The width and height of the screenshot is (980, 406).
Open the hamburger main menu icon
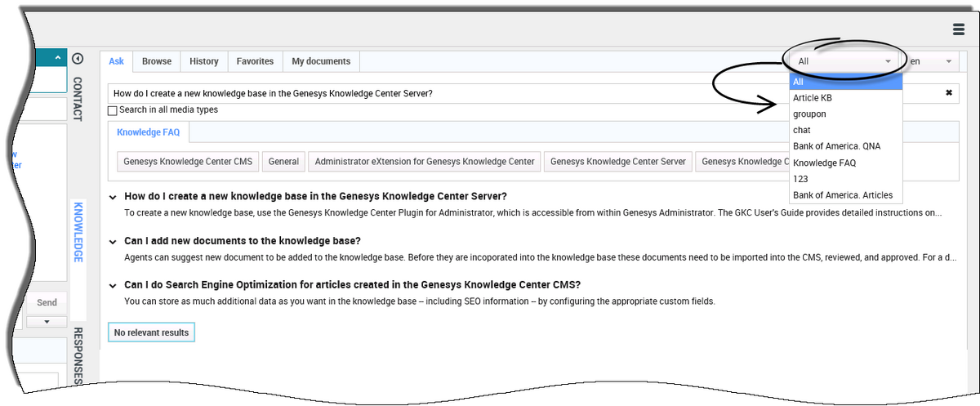point(959,29)
